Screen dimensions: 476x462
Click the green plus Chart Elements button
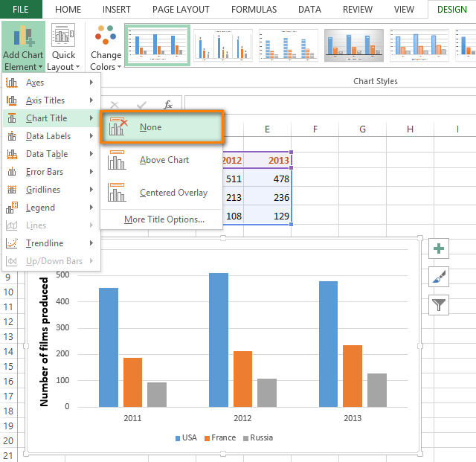pos(439,249)
